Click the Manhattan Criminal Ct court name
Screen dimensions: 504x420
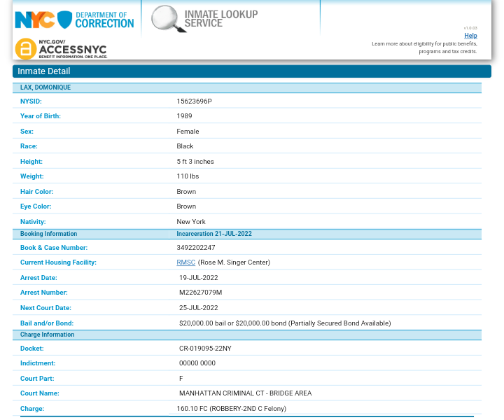coord(245,393)
